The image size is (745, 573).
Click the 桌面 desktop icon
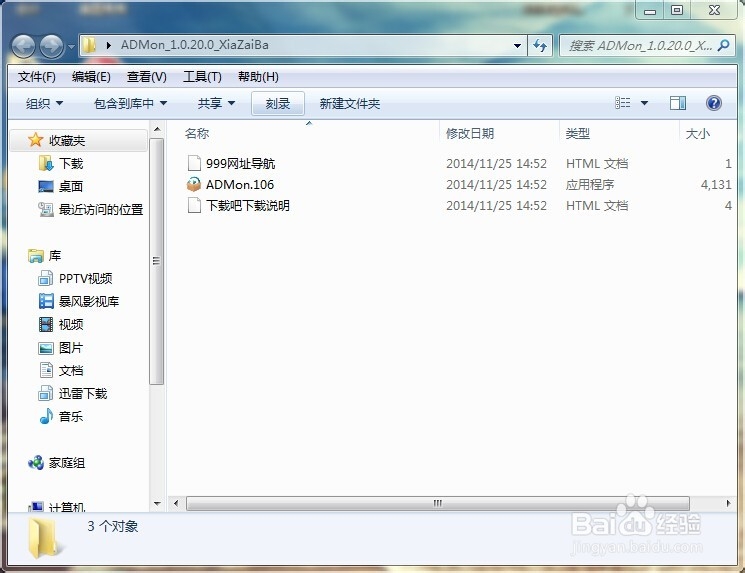[x=46, y=186]
